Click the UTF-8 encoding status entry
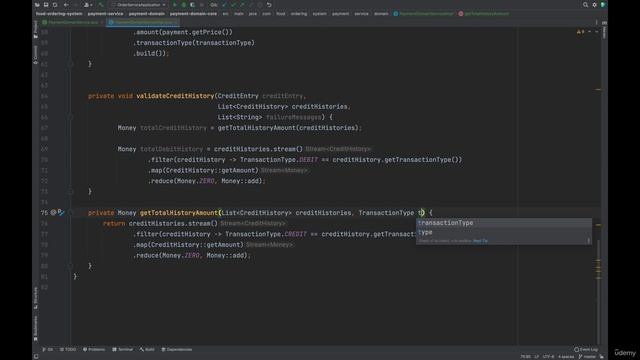The image size is (640, 360). click(548, 357)
